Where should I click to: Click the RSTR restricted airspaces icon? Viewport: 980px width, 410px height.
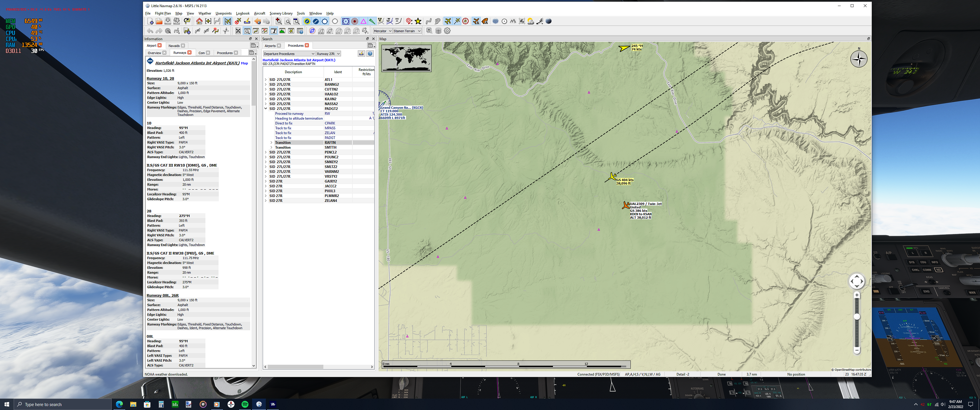coord(339,31)
